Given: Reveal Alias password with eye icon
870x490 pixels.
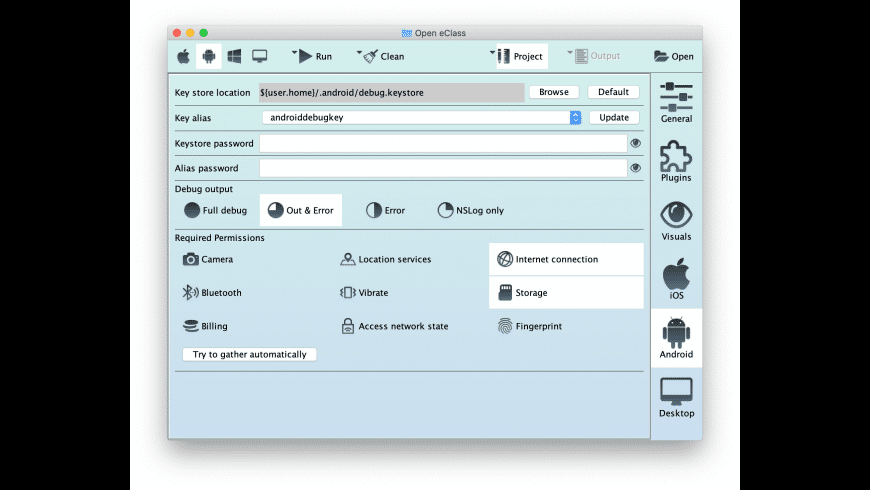Looking at the screenshot, I should (635, 168).
